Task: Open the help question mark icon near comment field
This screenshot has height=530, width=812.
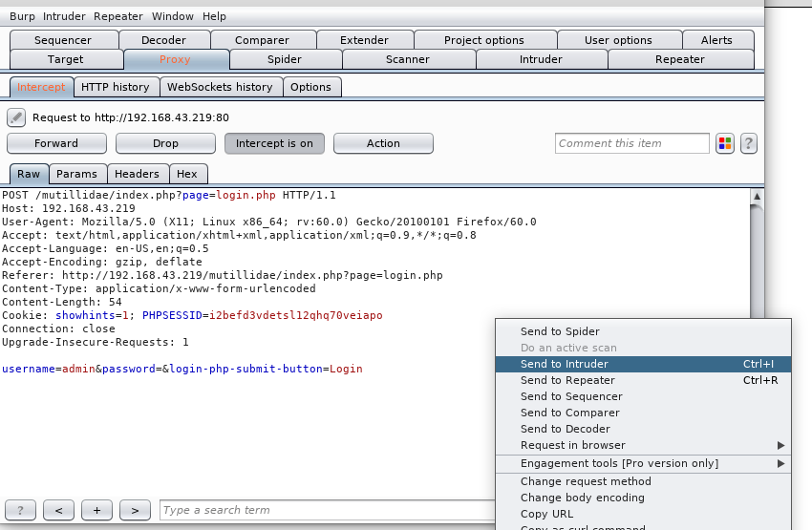Action: pyautogui.click(x=748, y=143)
